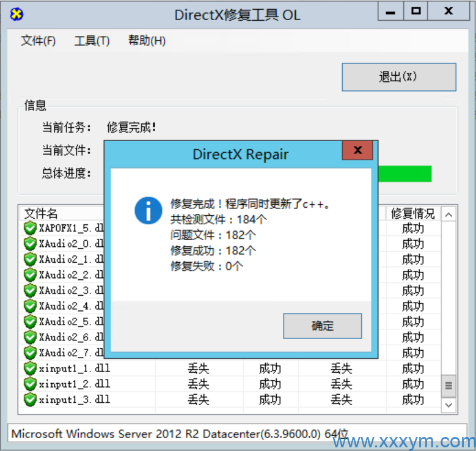Select the xinput1_1.dll file row

coord(230,369)
